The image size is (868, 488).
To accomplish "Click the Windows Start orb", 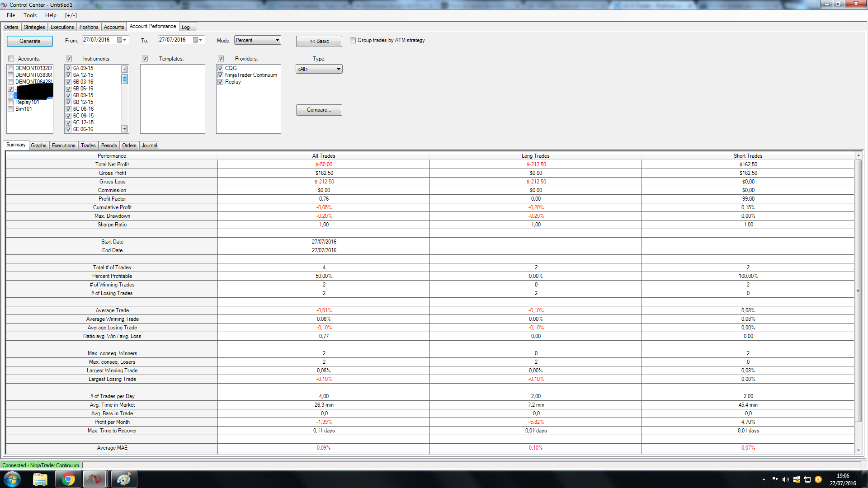I will click(x=12, y=479).
